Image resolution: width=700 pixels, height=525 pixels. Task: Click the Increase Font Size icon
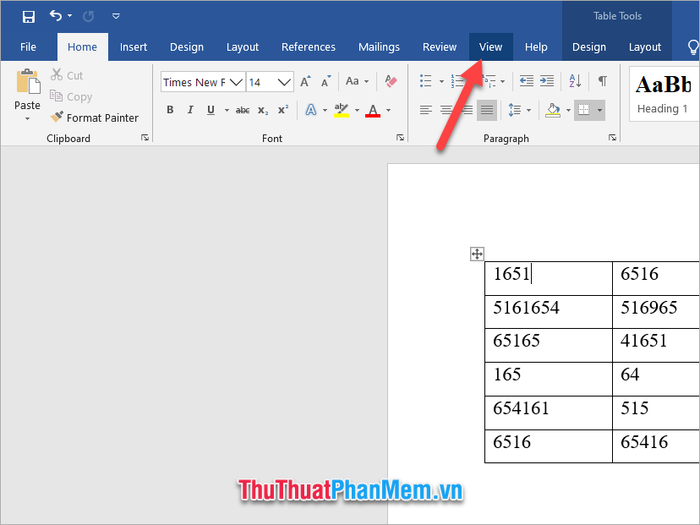click(x=306, y=82)
